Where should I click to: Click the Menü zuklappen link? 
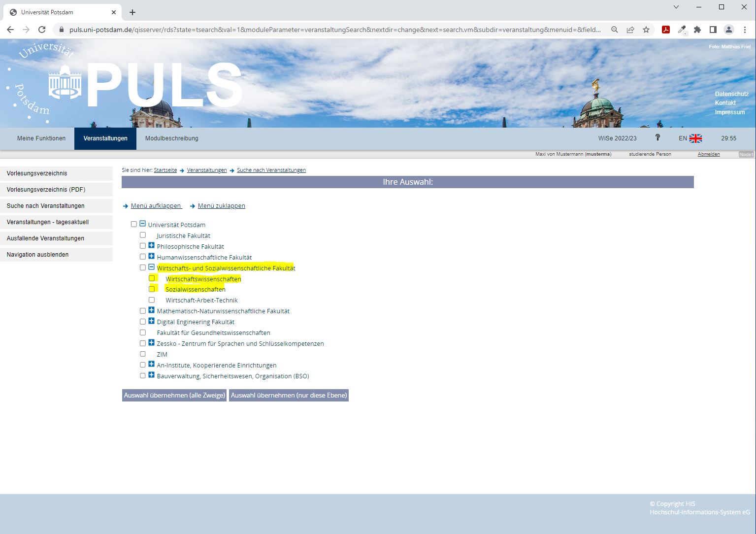222,206
